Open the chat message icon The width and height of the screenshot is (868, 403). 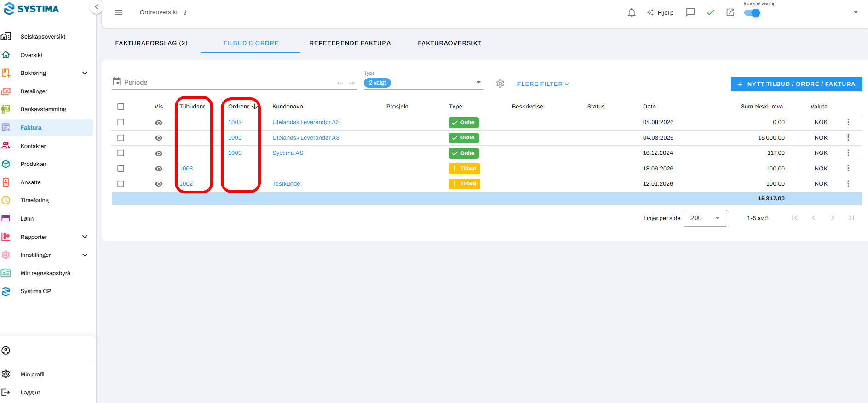click(690, 12)
